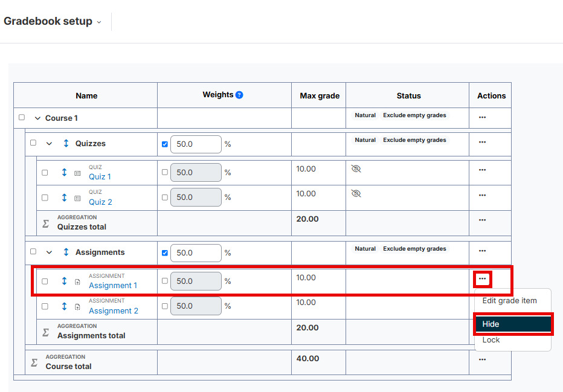Click the Quizzes weight input field
The image size is (563, 392).
196,144
